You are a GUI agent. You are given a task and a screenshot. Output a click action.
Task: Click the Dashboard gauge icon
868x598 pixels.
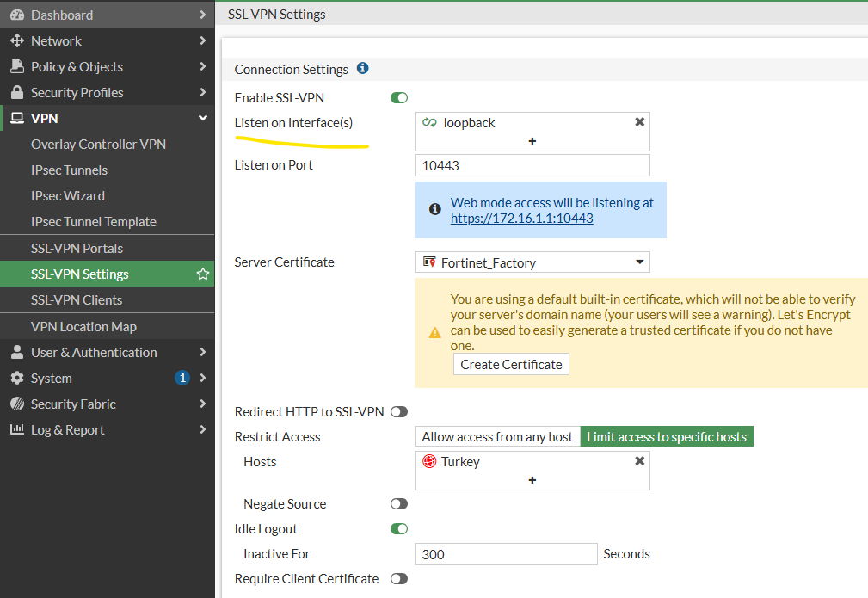pos(17,15)
